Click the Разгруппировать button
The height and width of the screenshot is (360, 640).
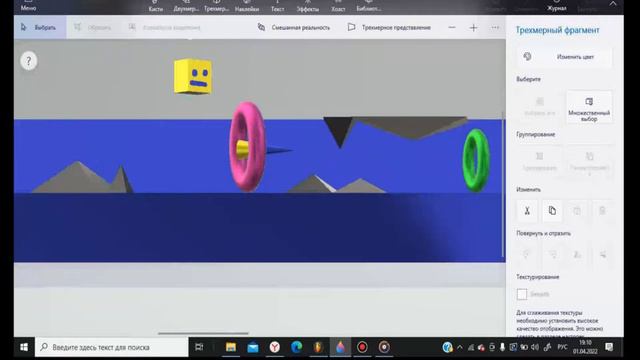tap(589, 161)
